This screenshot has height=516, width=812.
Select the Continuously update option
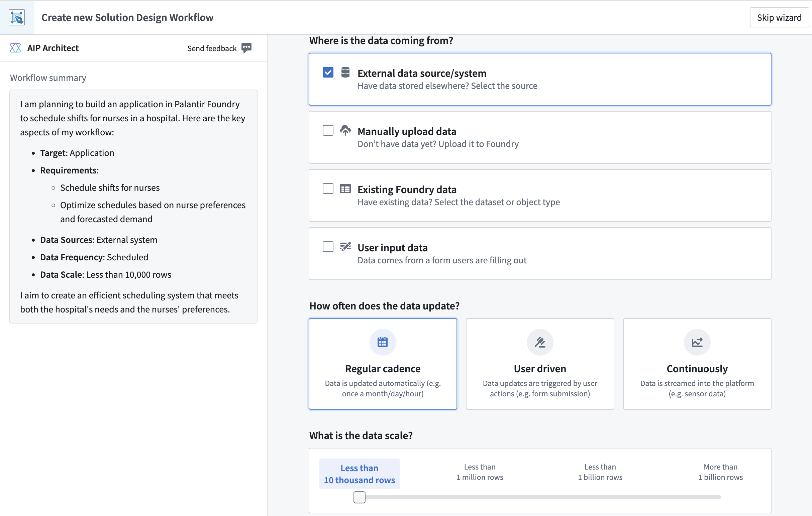point(697,364)
